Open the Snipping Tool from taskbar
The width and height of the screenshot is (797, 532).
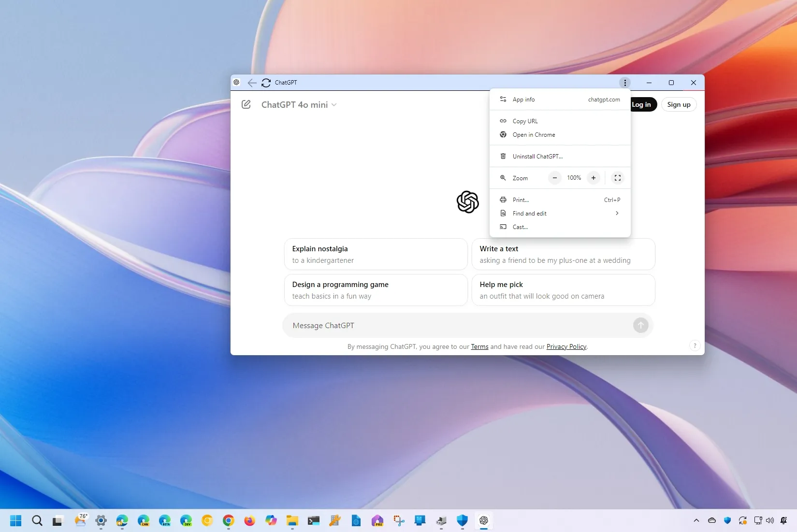coord(399,520)
